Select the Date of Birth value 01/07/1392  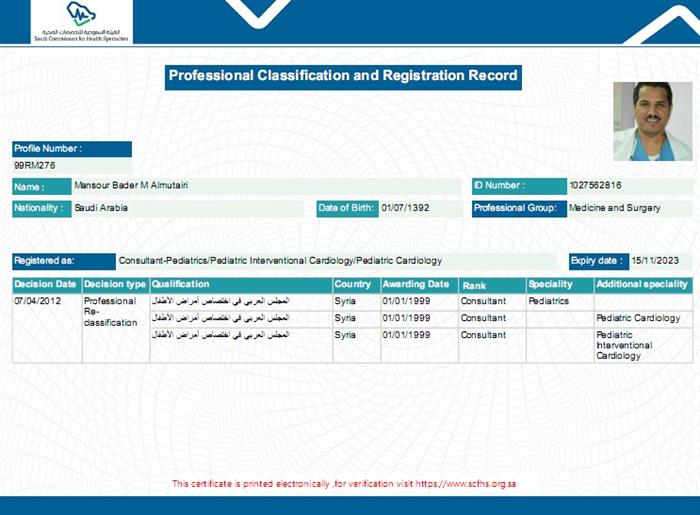[x=406, y=208]
